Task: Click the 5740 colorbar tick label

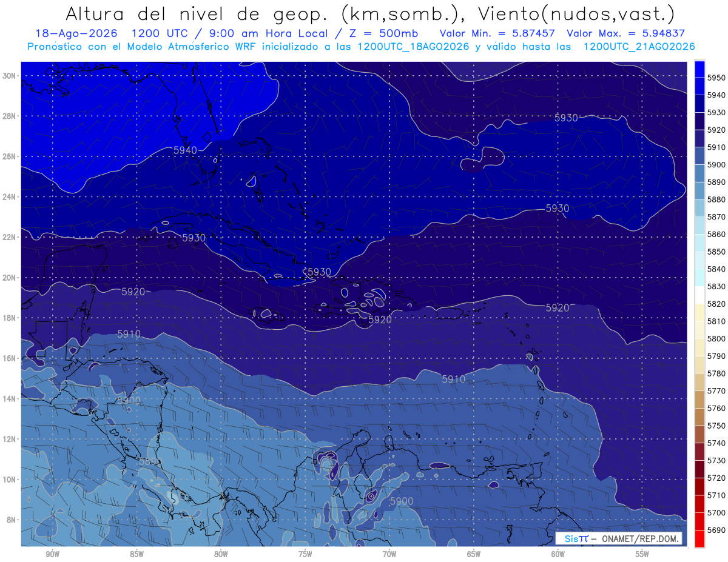Action: click(x=716, y=443)
